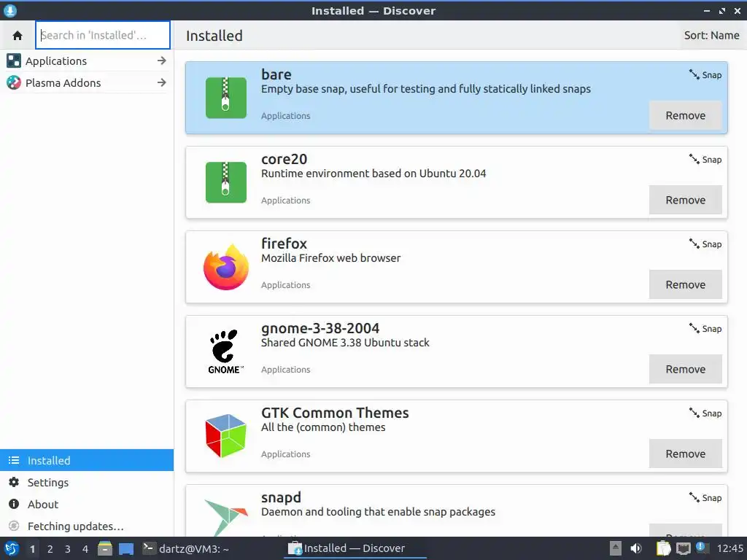The height and width of the screenshot is (560, 747).
Task: Open the core20 entry title
Action: click(284, 159)
